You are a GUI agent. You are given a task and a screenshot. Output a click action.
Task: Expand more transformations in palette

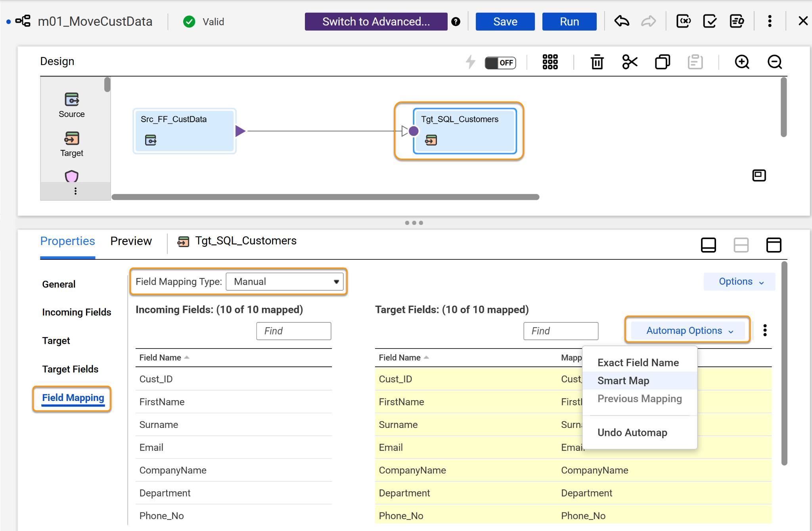tap(75, 191)
